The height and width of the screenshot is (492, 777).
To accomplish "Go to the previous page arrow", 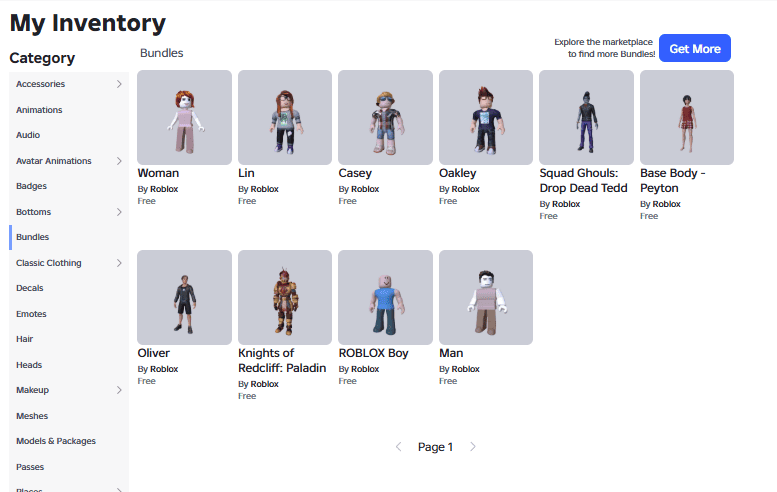I will coord(398,447).
